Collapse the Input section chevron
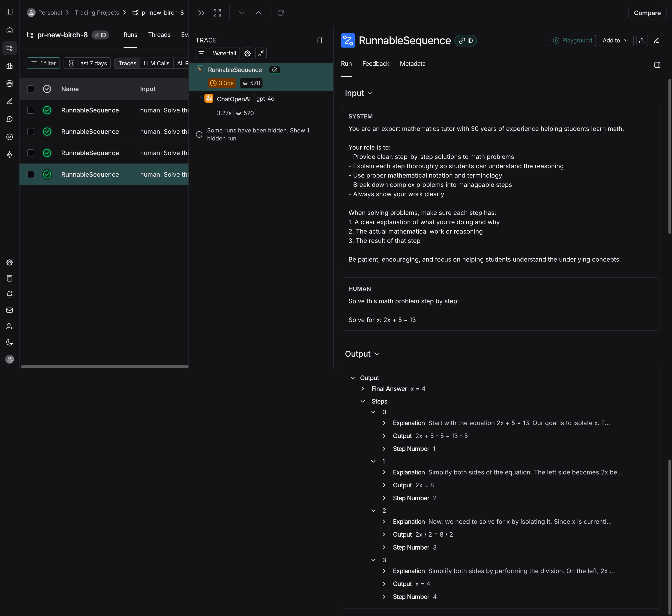The width and height of the screenshot is (672, 616). pos(370,93)
